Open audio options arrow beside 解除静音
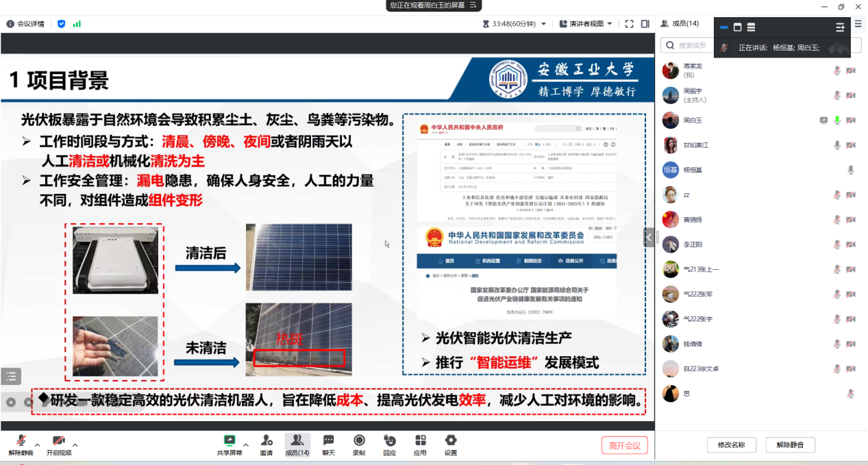Image resolution: width=868 pixels, height=465 pixels. pos(37,444)
